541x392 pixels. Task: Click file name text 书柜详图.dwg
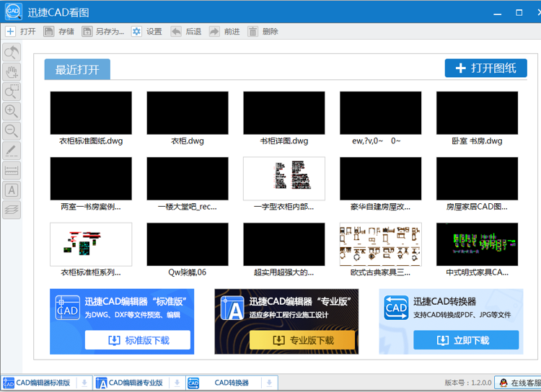284,141
